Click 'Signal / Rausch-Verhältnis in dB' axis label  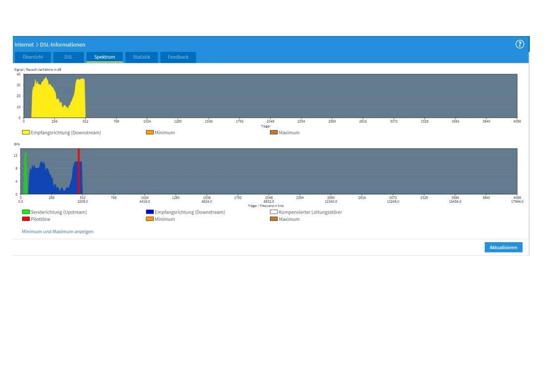click(38, 70)
